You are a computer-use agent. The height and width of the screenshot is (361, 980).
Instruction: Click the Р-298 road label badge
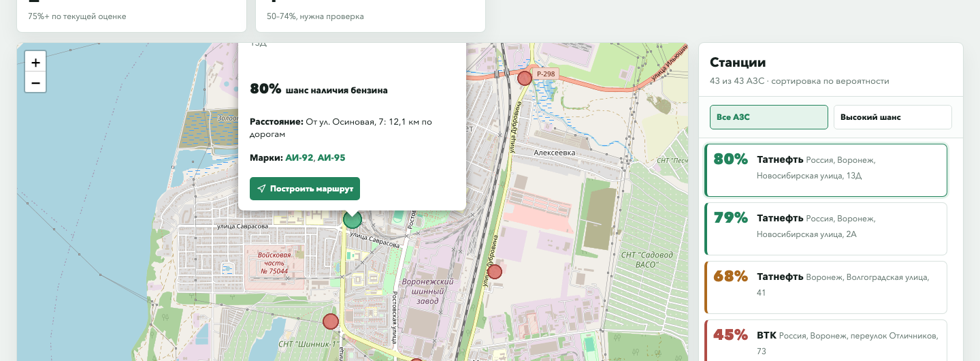pos(545,73)
